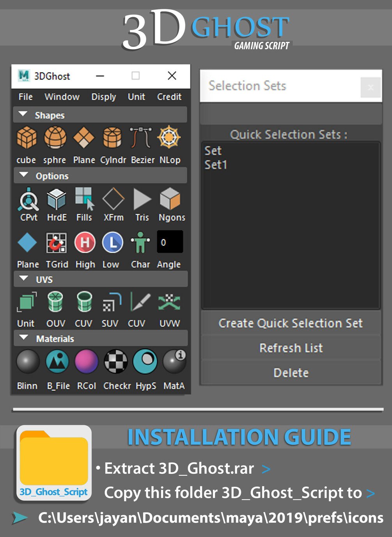Apply the RCol random color material
392x537 pixels.
(86, 362)
